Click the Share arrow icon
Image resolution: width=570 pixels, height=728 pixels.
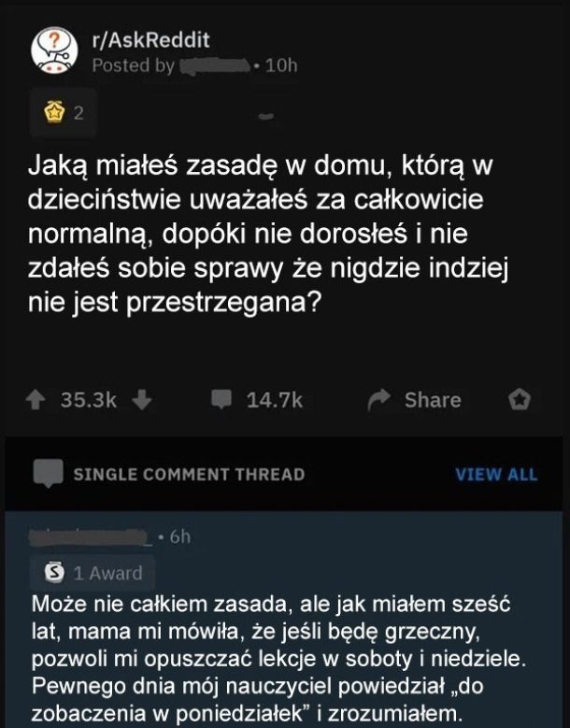pyautogui.click(x=378, y=400)
